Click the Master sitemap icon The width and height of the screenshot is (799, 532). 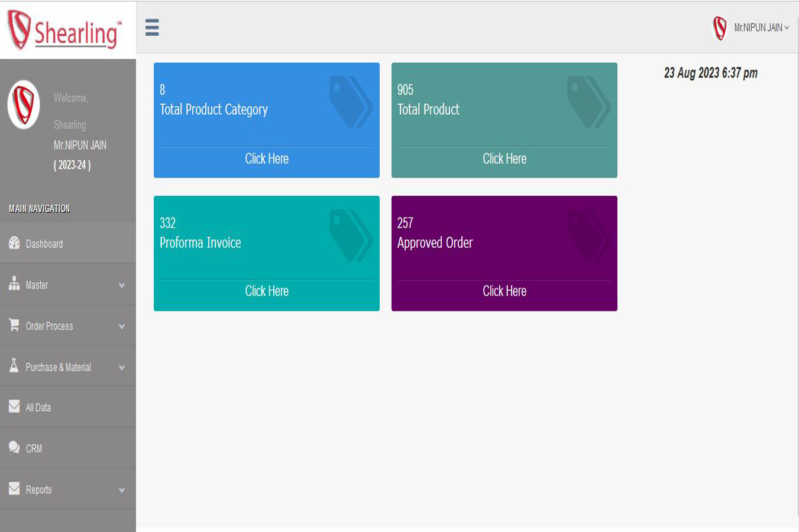pyautogui.click(x=14, y=284)
